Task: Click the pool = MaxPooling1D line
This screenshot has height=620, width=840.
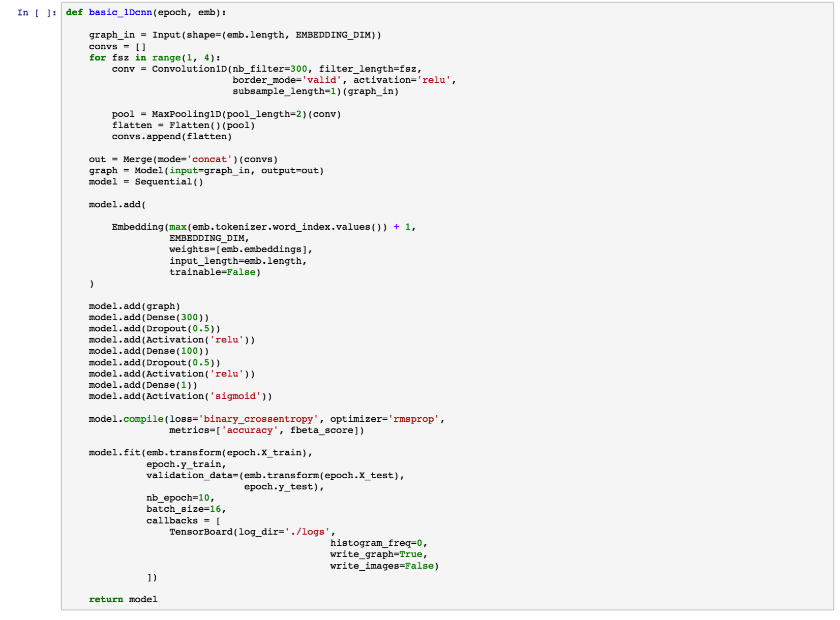Action: (226, 114)
